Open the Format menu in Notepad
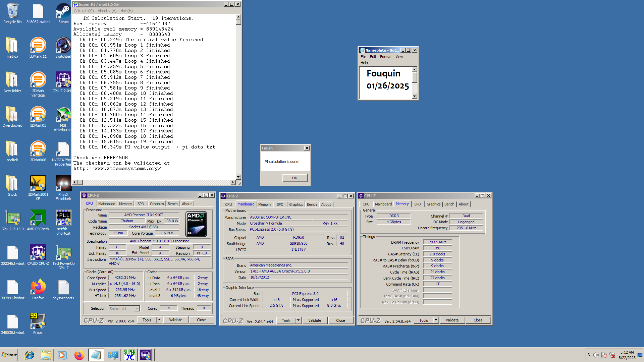The height and width of the screenshot is (362, 644). 386,57
